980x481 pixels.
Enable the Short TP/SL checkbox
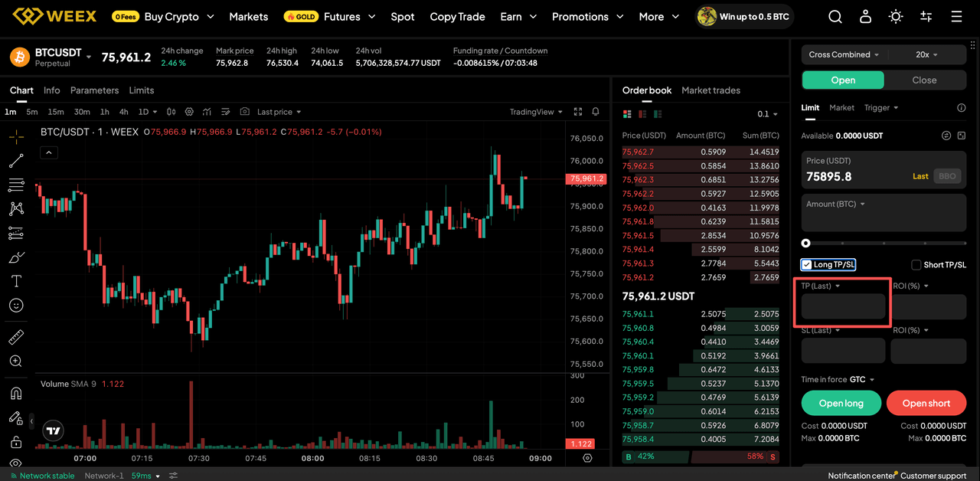(916, 265)
